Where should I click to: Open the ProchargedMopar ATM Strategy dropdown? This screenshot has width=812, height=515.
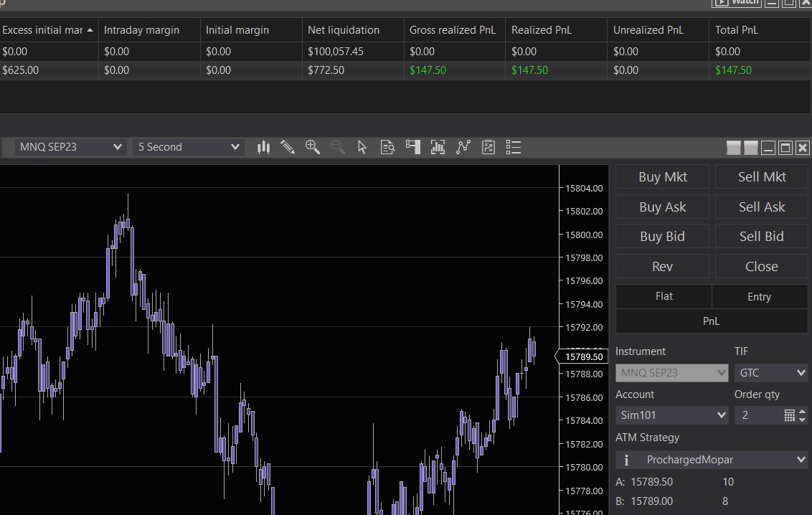[712, 460]
